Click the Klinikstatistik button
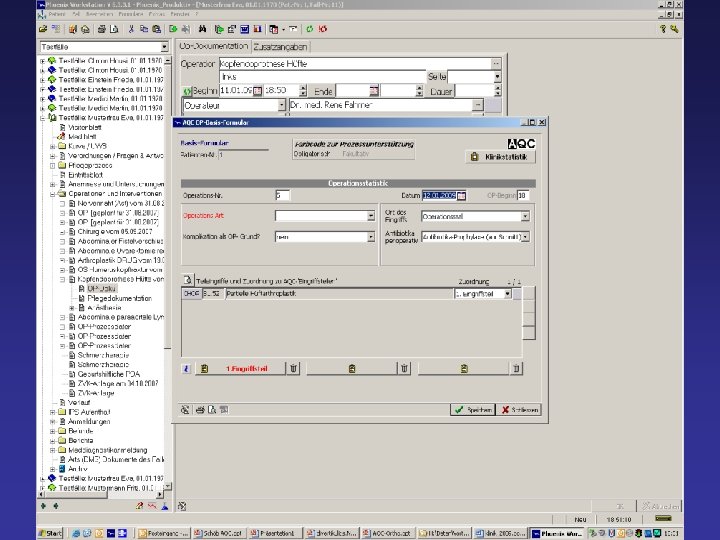The image size is (720, 540). click(501, 157)
